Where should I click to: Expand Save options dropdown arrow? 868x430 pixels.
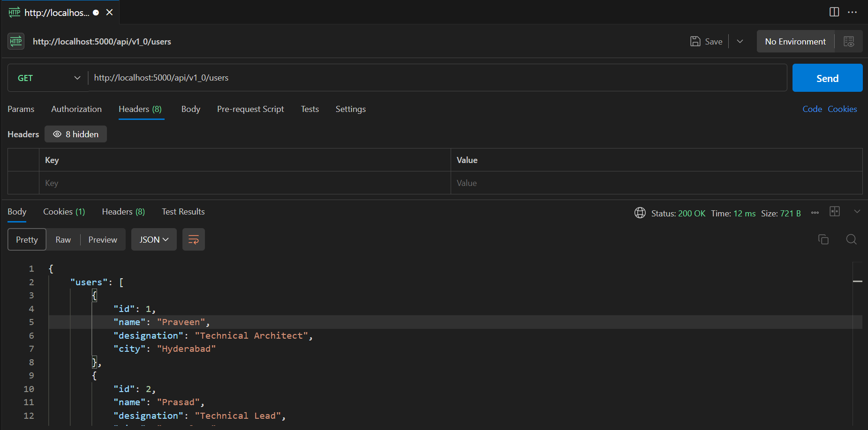coord(740,41)
